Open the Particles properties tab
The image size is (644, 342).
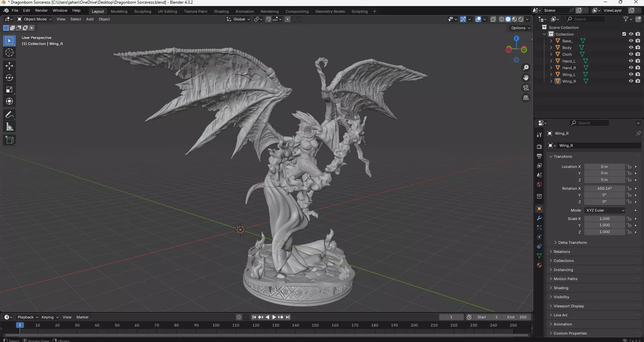(x=539, y=227)
